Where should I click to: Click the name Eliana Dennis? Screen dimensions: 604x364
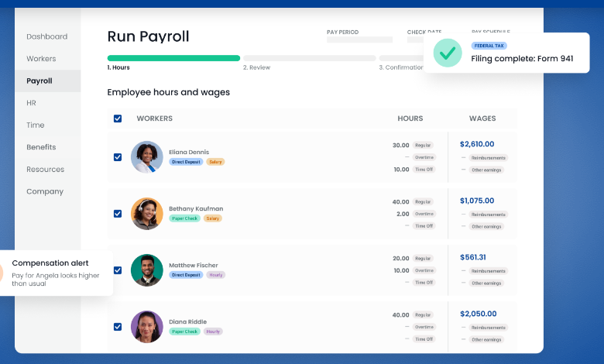click(x=189, y=152)
